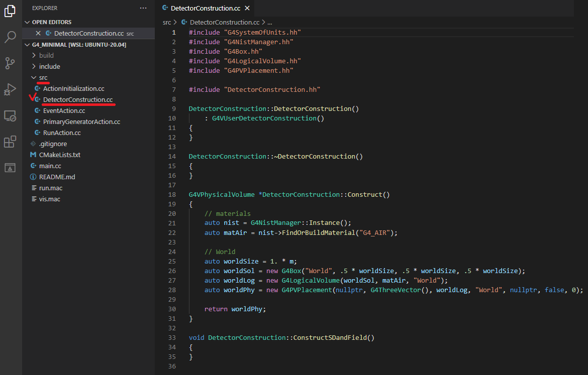Open the Search view icon
Viewport: 588px width, 375px height.
pyautogui.click(x=10, y=37)
